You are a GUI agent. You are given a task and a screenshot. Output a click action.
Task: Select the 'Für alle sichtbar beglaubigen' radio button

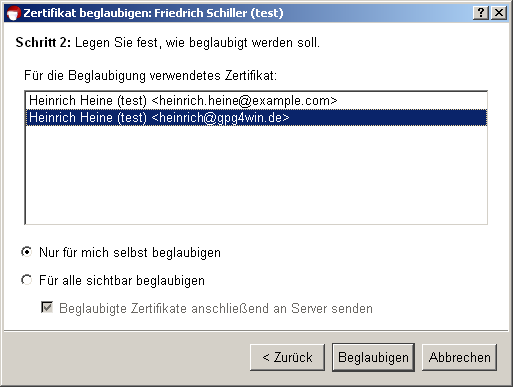click(26, 280)
